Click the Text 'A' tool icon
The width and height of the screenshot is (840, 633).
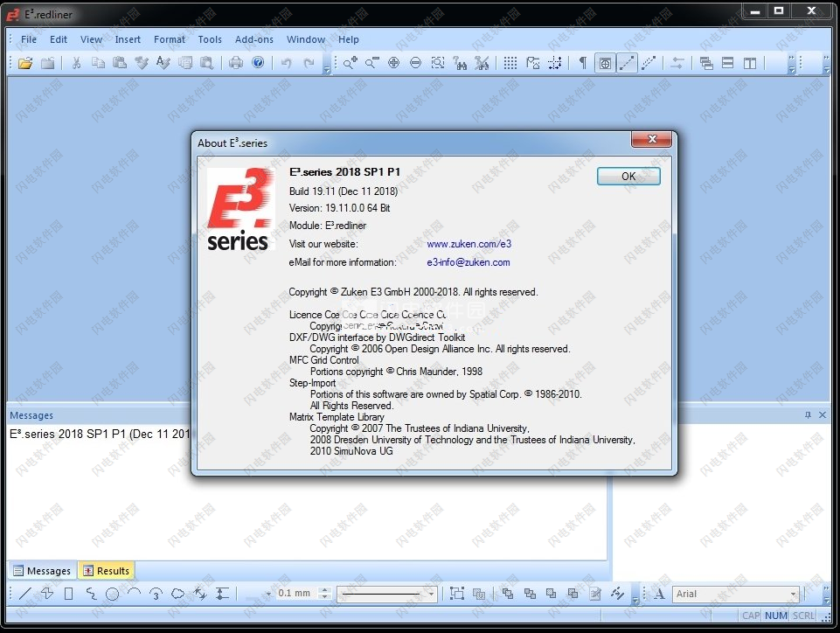point(659,594)
